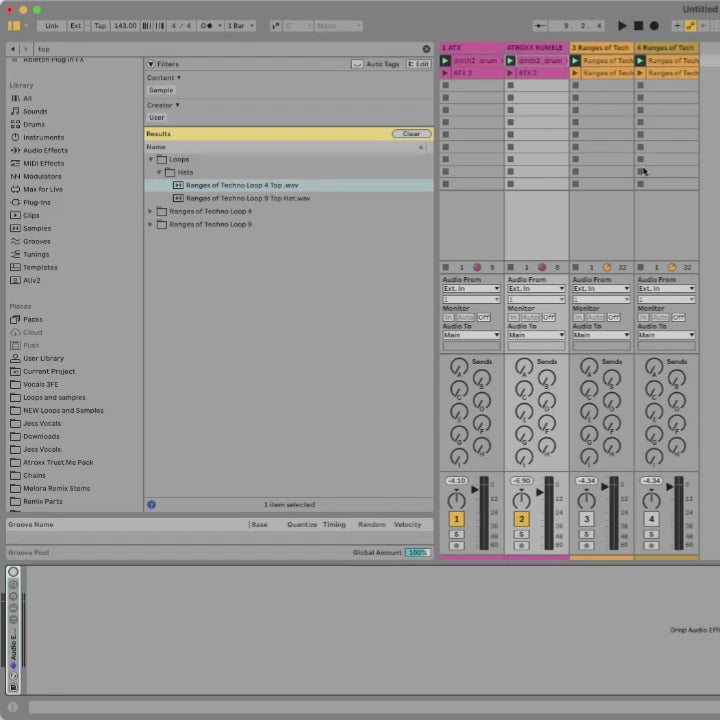This screenshot has height=720, width=720.
Task: Expand Ranges of Techno Loop 4 folder
Action: coord(151,211)
